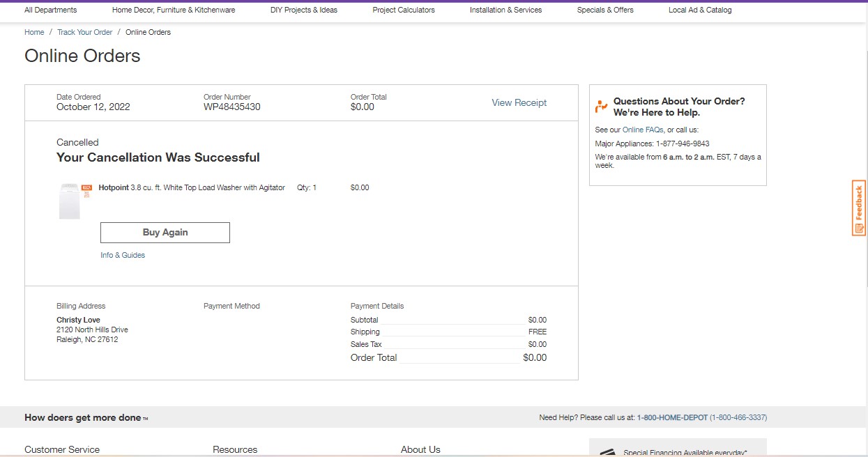This screenshot has width=868, height=457.
Task: Click the Customer Service footer heading
Action: [x=62, y=449]
